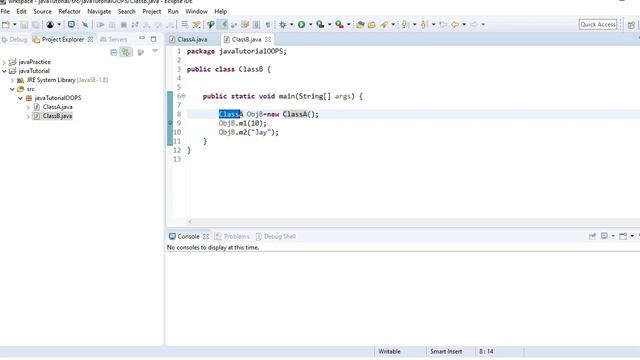Click the Open Perspective icon

point(631,24)
